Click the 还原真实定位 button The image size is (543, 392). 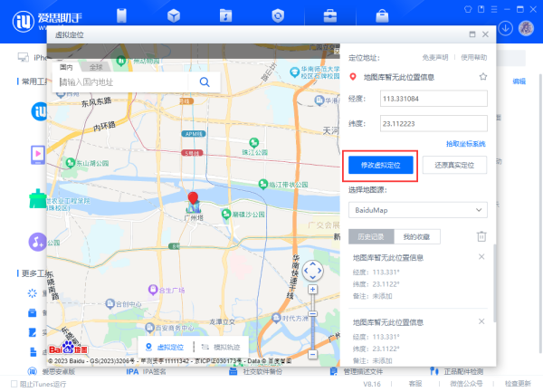pyautogui.click(x=454, y=165)
